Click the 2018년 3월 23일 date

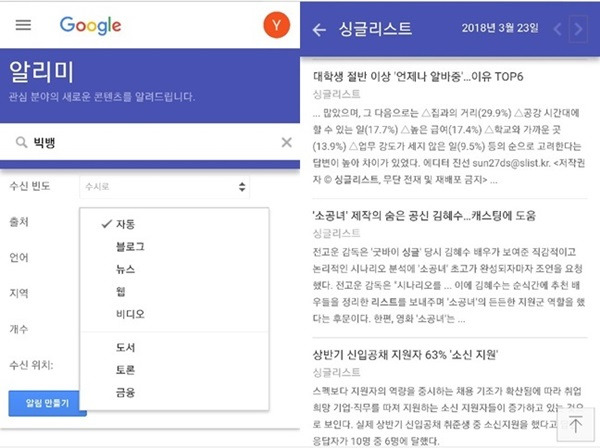500,28
